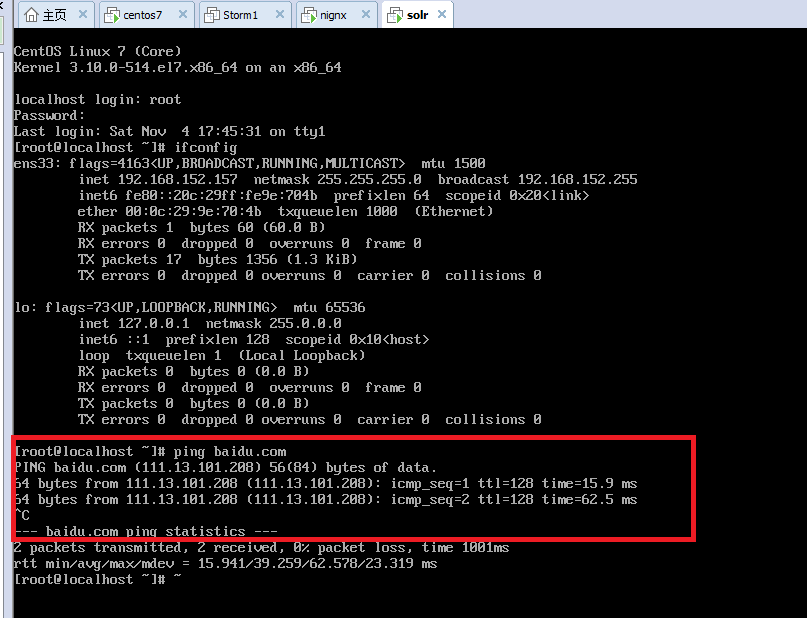Click the running VM icon on solr tab

pyautogui.click(x=395, y=15)
